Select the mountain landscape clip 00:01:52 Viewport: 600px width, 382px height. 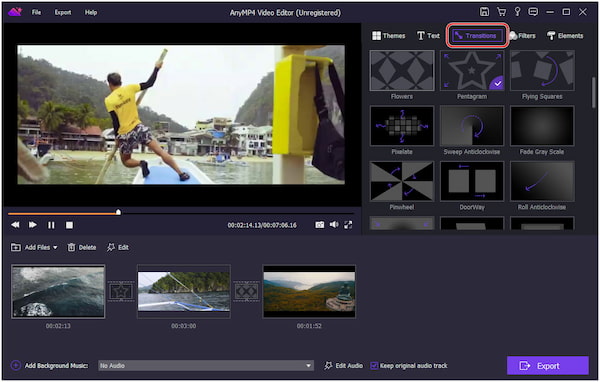click(x=309, y=291)
